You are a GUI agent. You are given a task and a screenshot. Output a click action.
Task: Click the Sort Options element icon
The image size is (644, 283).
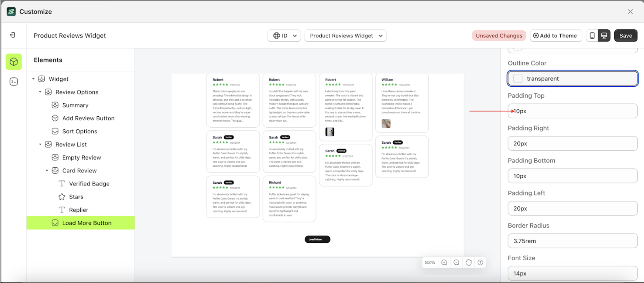(x=55, y=131)
